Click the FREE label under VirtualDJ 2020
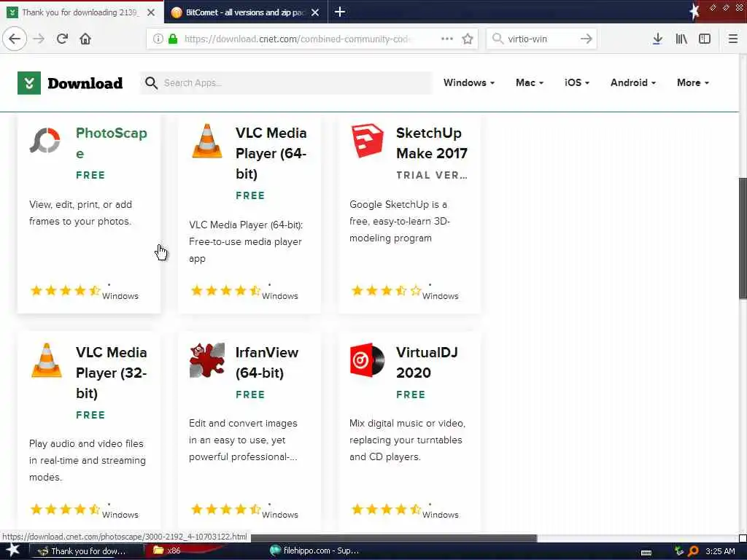 (411, 394)
